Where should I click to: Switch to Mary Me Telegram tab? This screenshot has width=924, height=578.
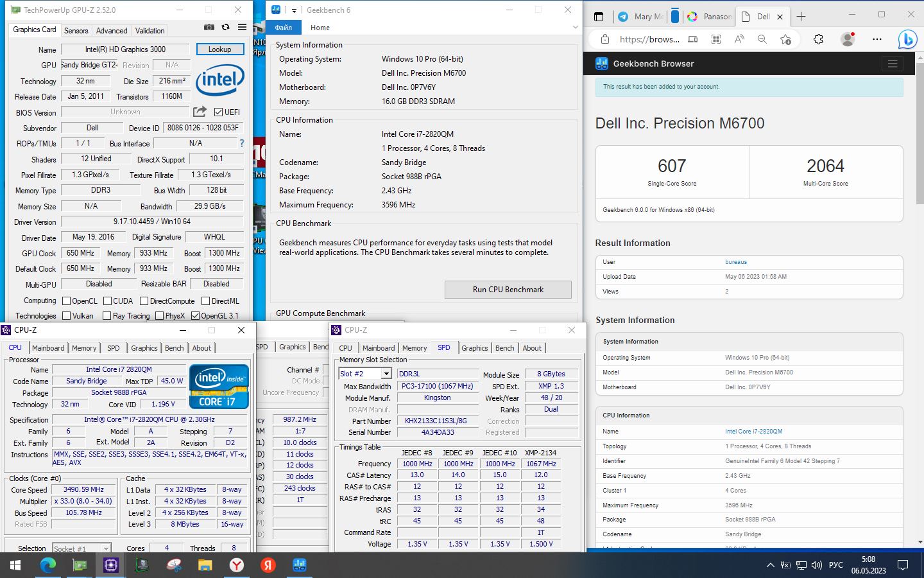click(x=642, y=17)
